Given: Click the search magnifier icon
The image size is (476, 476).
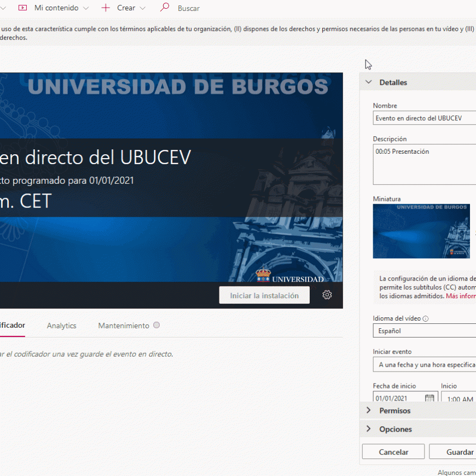Looking at the screenshot, I should pos(164,7).
